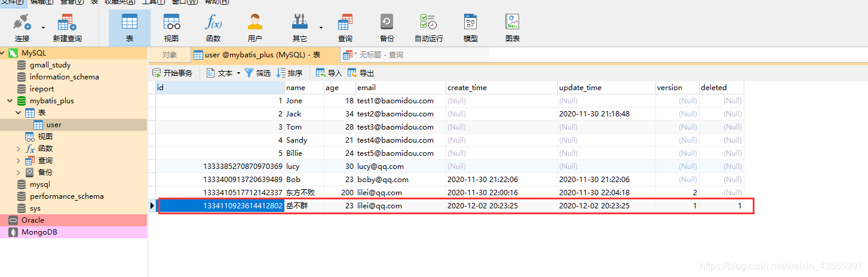Select the Oracle connection

(x=33, y=220)
